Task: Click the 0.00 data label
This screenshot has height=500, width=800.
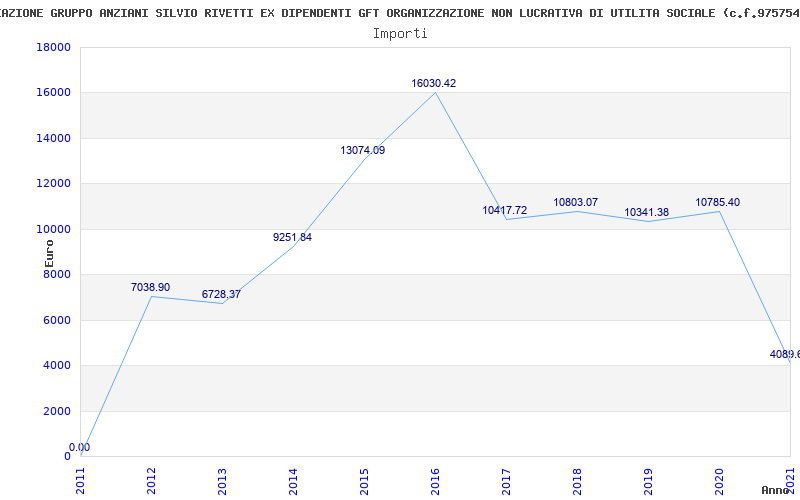Action: click(x=80, y=447)
